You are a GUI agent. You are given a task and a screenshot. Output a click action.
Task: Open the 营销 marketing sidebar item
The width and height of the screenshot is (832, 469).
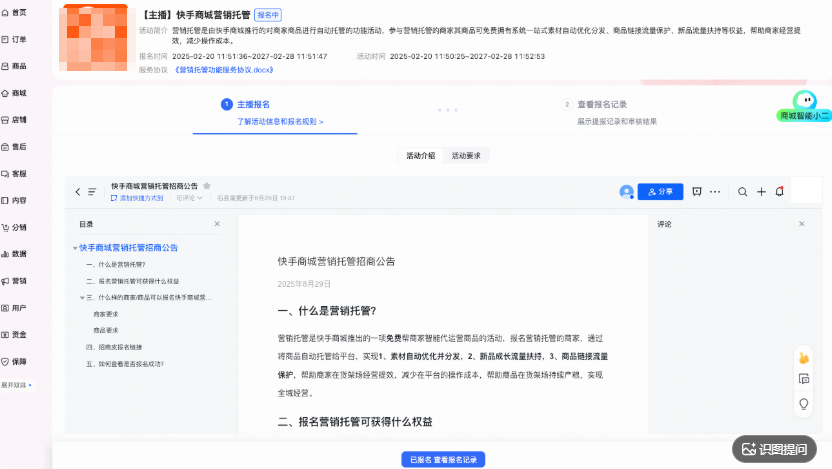coord(14,281)
